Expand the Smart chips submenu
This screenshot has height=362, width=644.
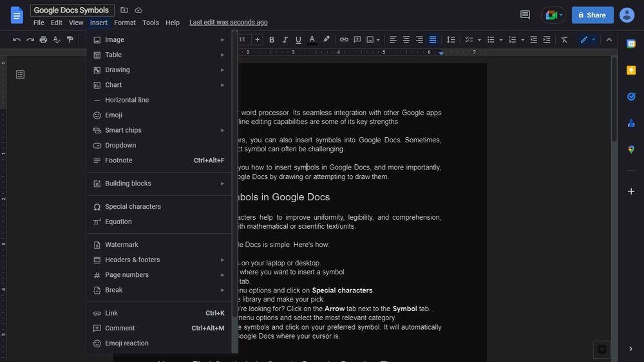159,130
